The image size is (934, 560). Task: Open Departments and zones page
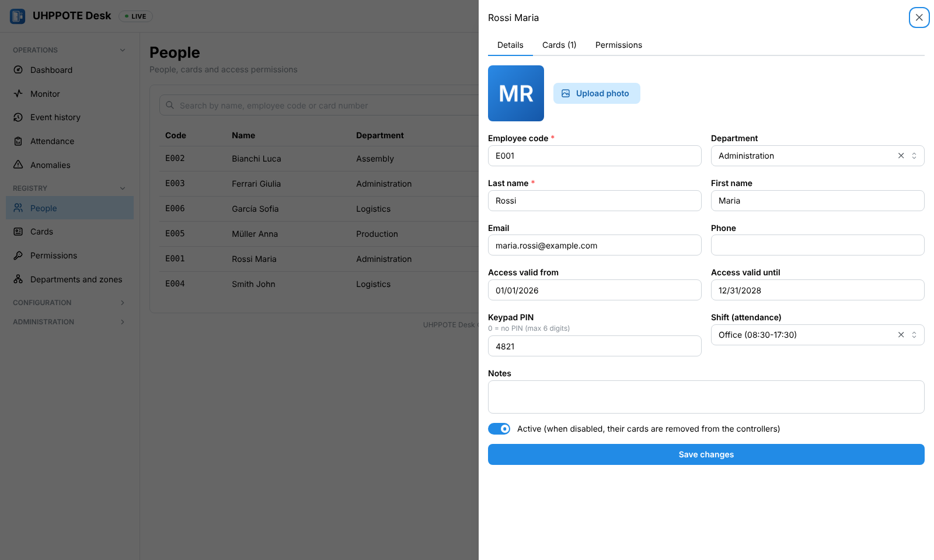point(69,279)
